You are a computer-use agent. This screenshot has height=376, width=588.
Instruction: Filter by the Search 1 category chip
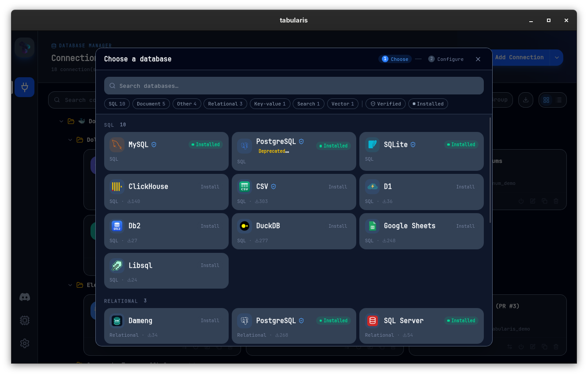click(x=308, y=104)
